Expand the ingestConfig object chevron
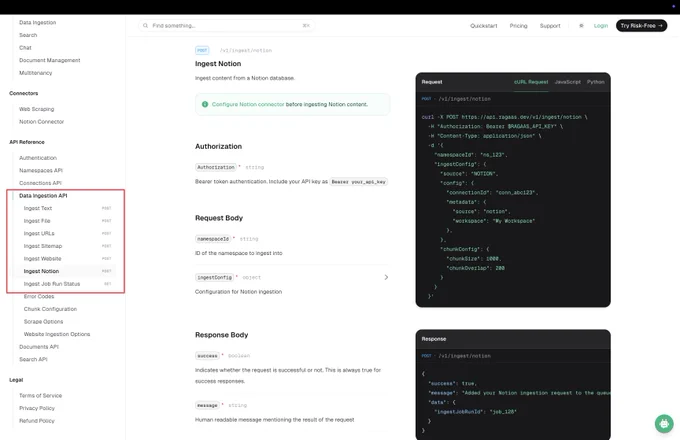Screen dimensions: 680x440 [x=386, y=277]
